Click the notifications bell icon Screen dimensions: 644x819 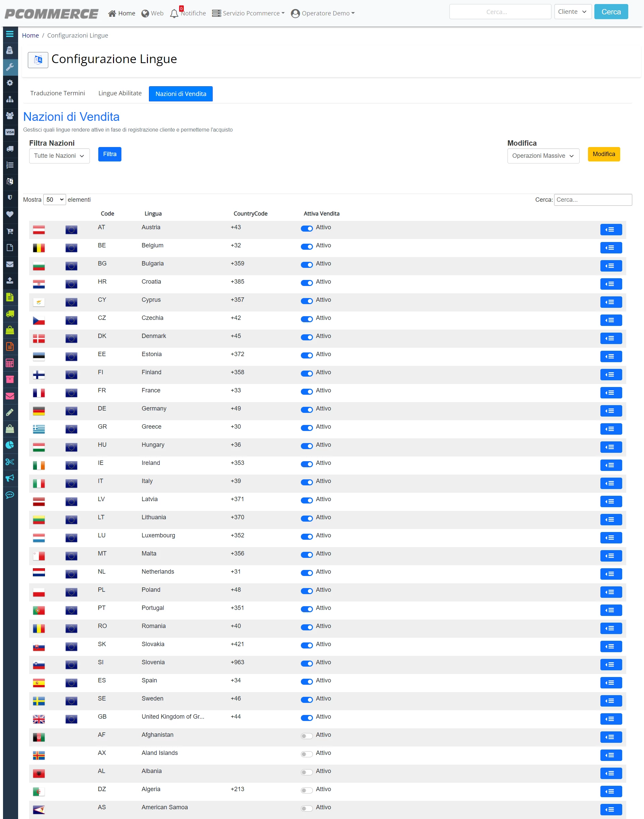(x=174, y=13)
